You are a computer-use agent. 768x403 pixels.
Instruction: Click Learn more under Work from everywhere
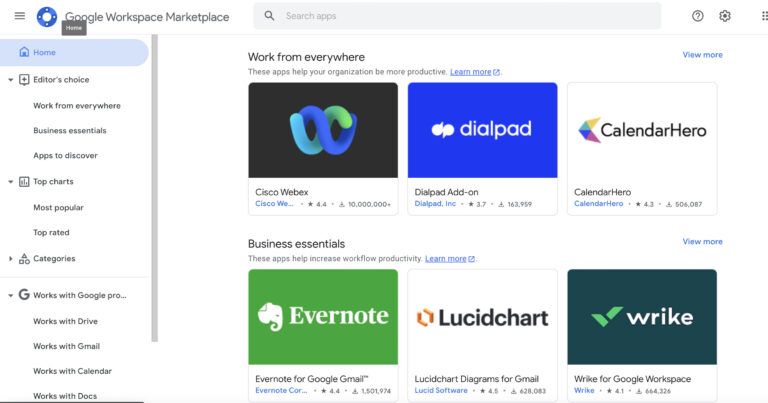point(470,72)
